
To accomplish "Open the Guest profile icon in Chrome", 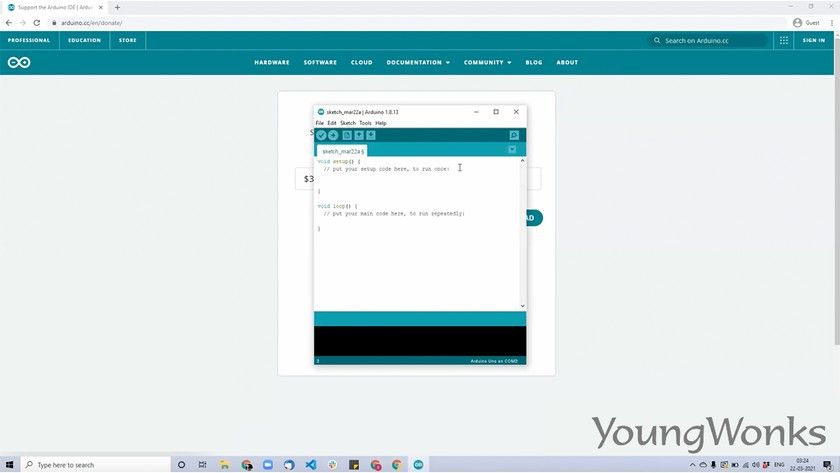I will click(797, 22).
